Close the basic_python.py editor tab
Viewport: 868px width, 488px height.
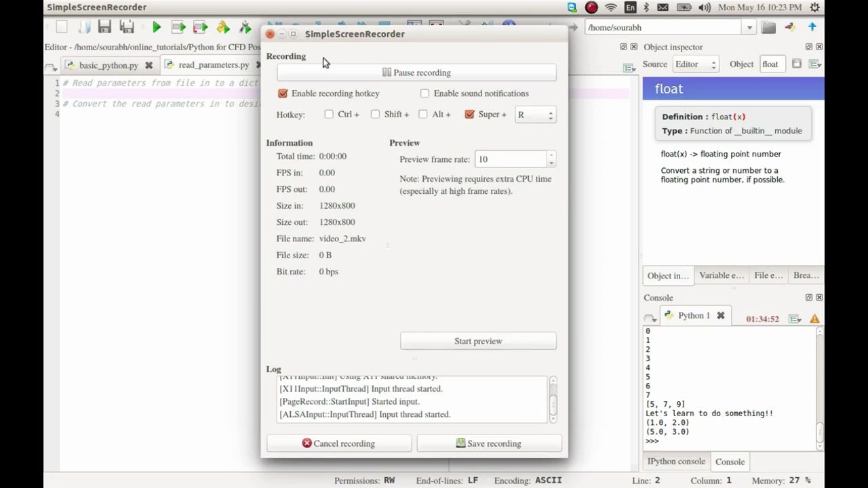(x=149, y=66)
